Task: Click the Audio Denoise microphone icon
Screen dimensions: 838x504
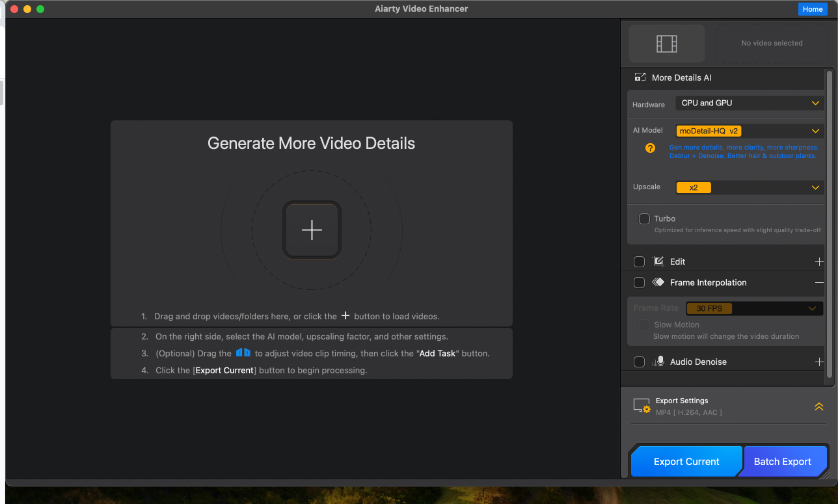Action: (x=658, y=362)
